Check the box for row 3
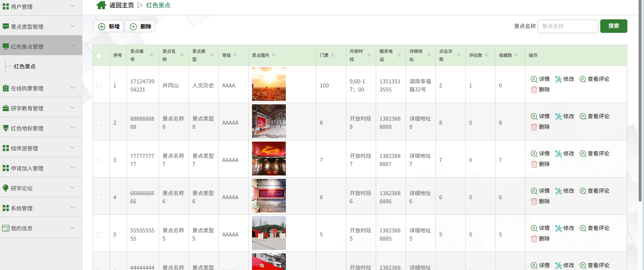The height and width of the screenshot is (270, 644). (99, 160)
